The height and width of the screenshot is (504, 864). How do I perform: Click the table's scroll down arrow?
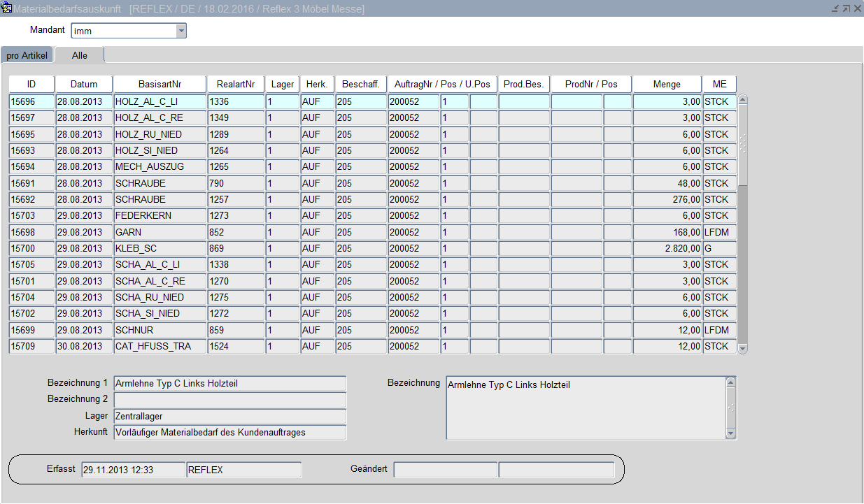click(x=742, y=348)
